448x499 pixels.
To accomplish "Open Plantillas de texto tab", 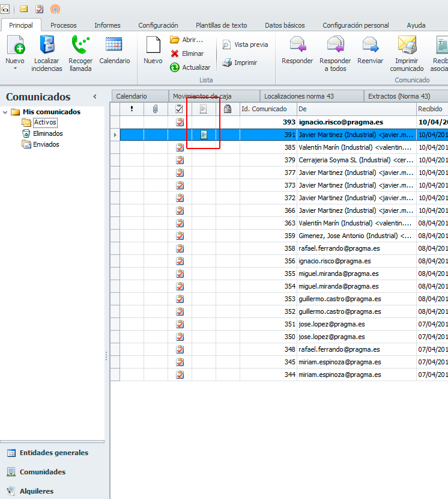I will pyautogui.click(x=221, y=25).
